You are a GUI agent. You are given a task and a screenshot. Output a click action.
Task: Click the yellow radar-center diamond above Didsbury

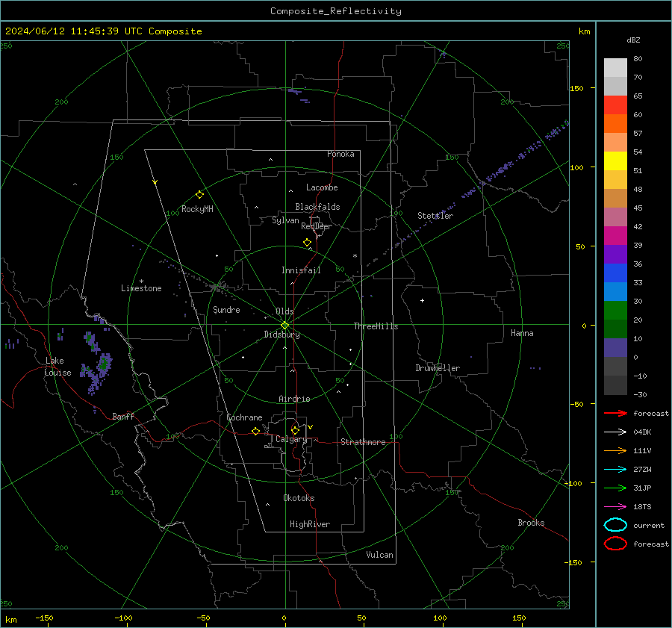[x=284, y=326]
